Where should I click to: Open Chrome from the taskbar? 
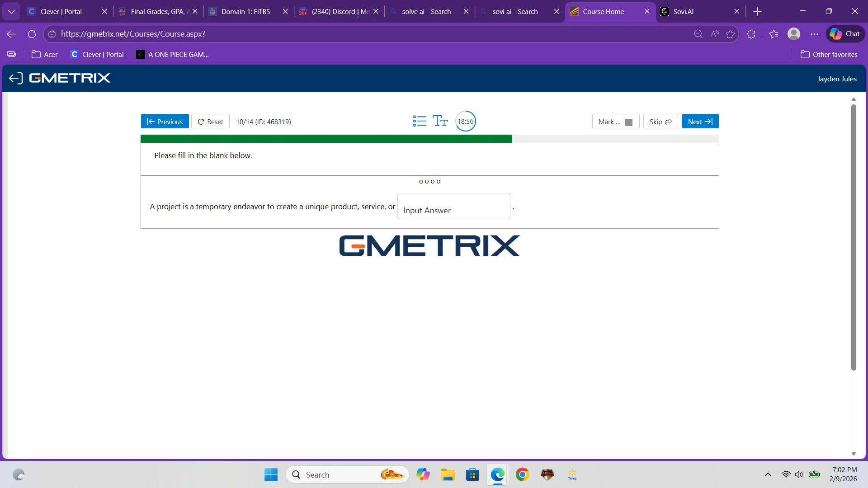(522, 474)
